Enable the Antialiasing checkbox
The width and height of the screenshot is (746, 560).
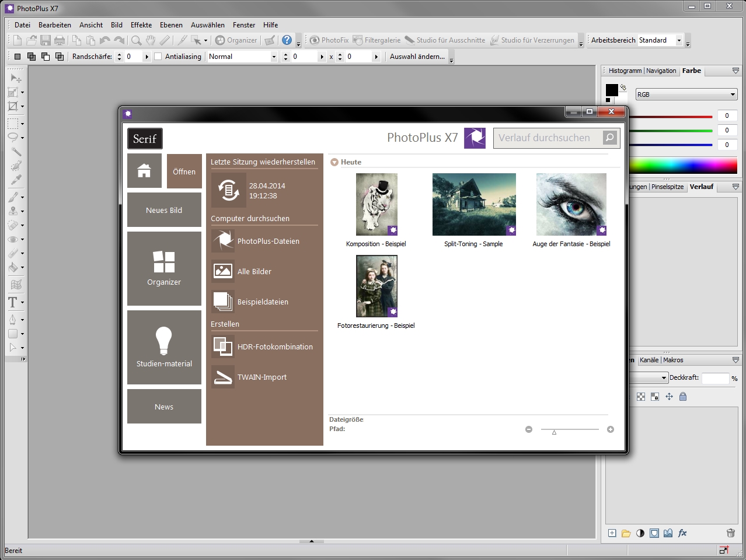[x=158, y=57]
